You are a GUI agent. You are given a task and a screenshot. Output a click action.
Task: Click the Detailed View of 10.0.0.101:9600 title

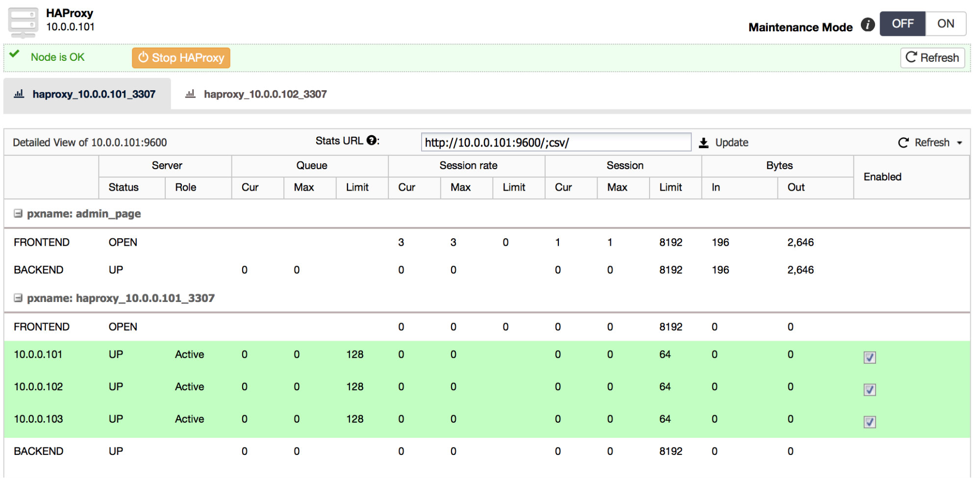90,143
